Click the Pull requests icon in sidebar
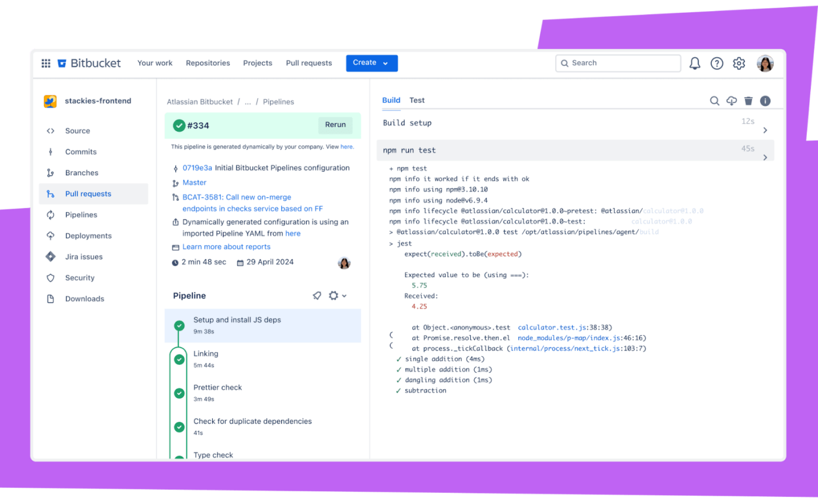 click(x=51, y=194)
